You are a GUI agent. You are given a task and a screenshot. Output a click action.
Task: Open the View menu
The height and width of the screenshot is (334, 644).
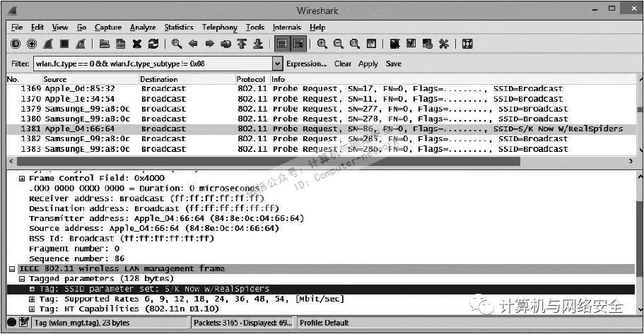(x=60, y=27)
